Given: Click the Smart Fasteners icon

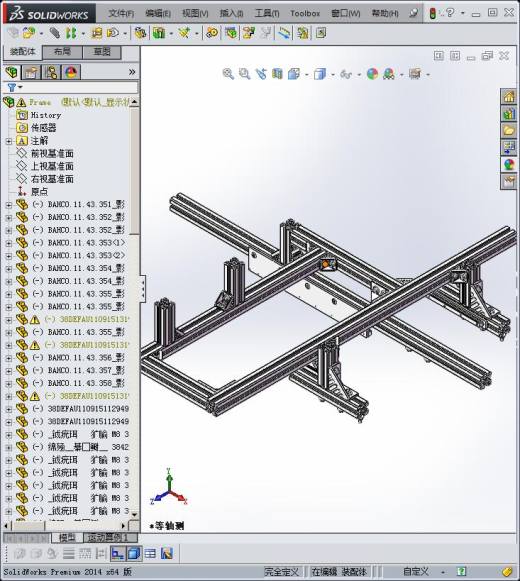Looking at the screenshot, I should pyautogui.click(x=97, y=33).
